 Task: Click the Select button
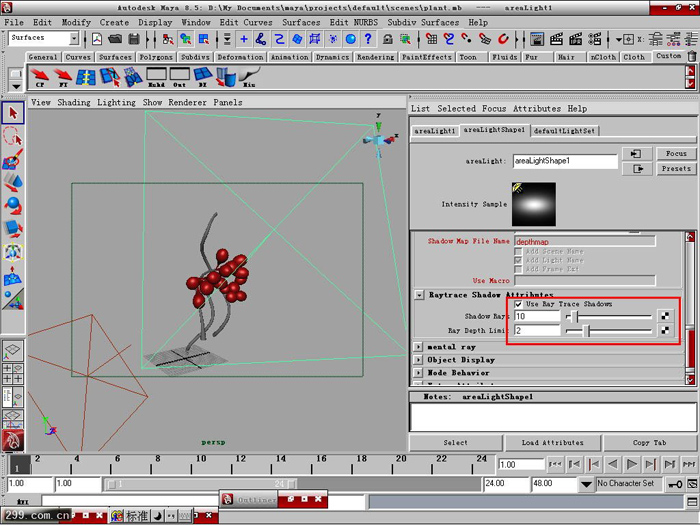[455, 443]
